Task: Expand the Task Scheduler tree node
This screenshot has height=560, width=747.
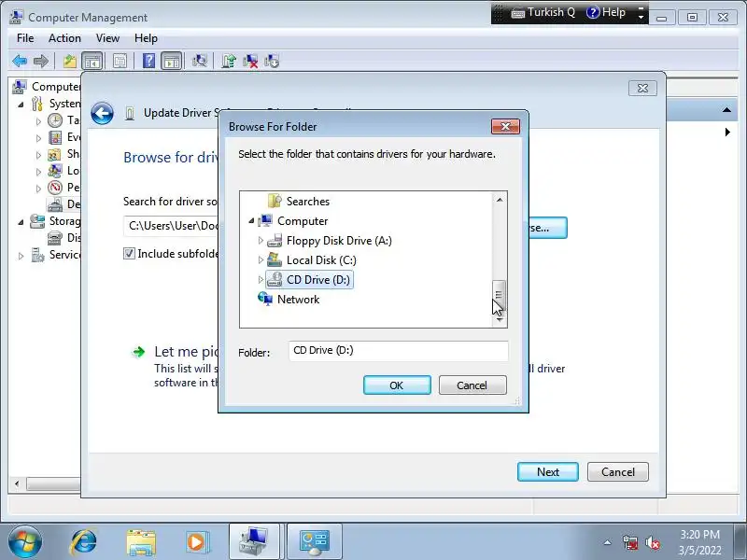Action: [38, 121]
